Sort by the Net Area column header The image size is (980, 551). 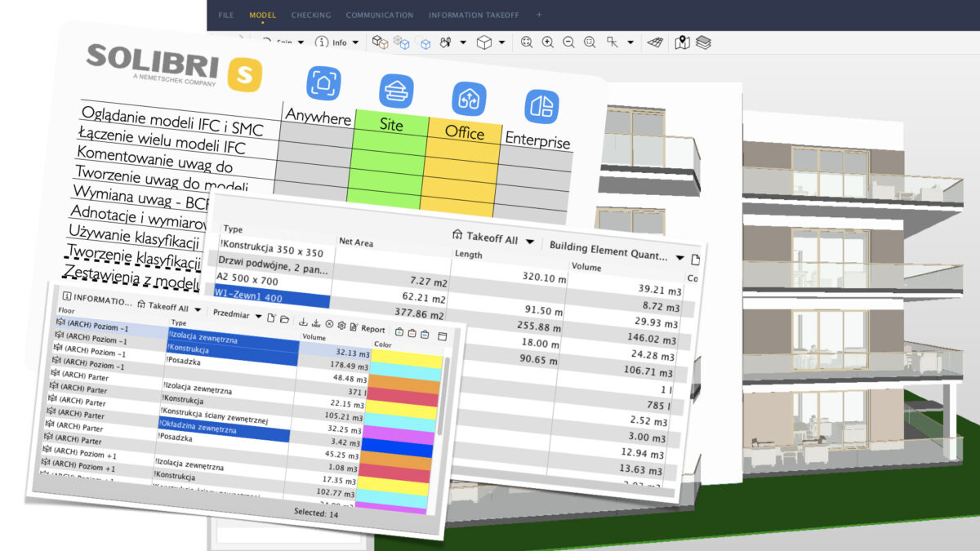(358, 242)
